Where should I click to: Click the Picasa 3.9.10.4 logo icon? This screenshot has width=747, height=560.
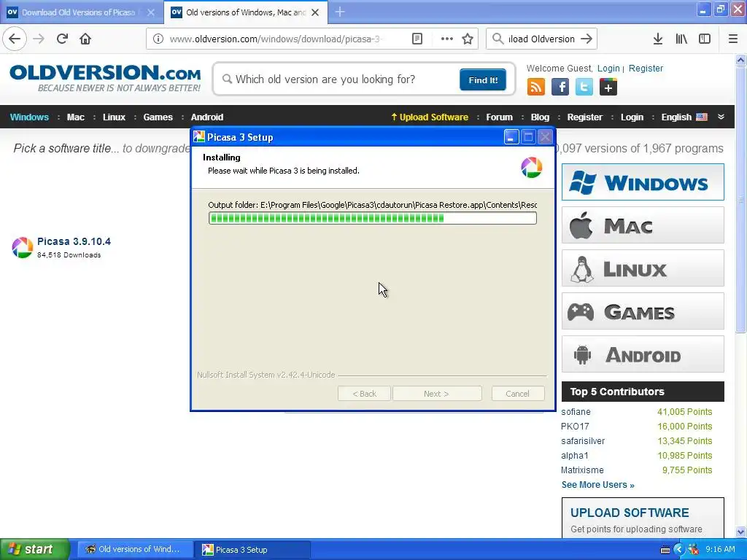click(x=22, y=248)
